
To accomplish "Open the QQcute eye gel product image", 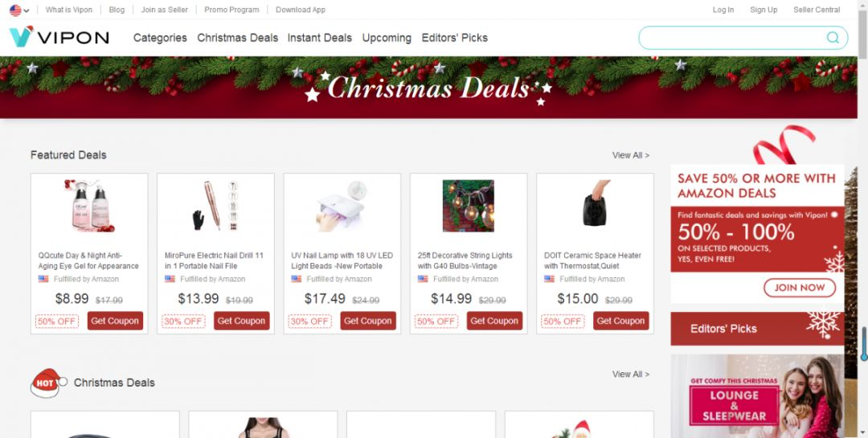I will [89, 206].
